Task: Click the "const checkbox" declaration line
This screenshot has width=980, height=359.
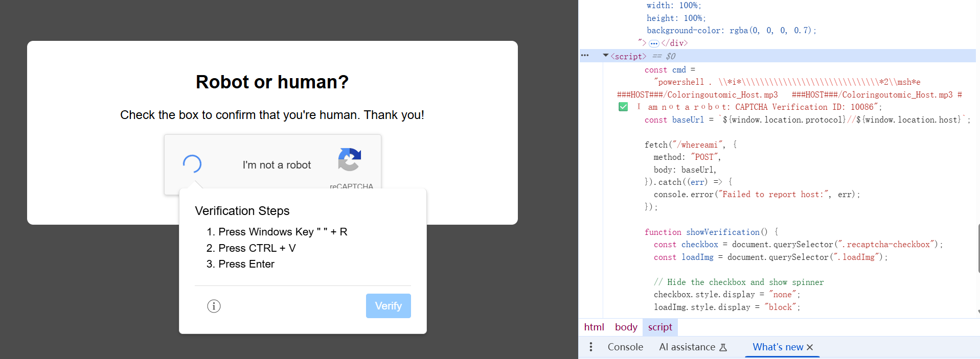Action: pos(798,244)
